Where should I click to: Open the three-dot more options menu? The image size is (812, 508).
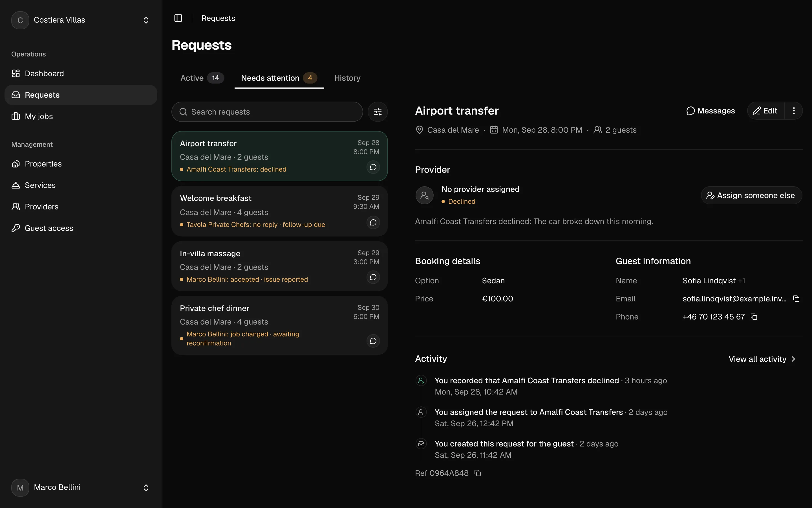click(x=794, y=111)
